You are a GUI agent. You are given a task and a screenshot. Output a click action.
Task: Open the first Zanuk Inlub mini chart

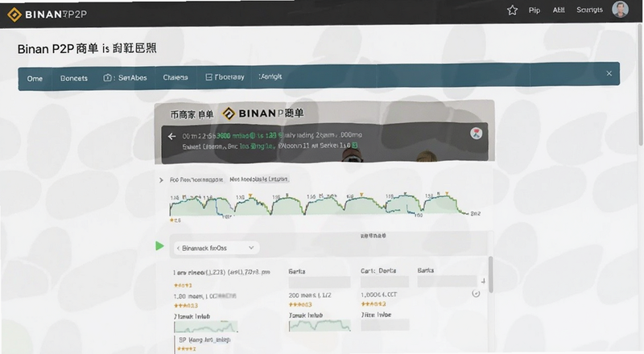pos(206,327)
